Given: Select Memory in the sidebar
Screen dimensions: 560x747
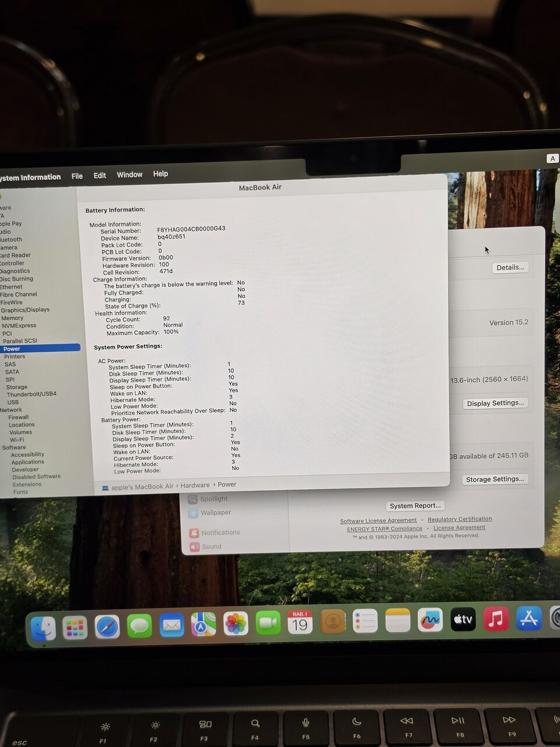Looking at the screenshot, I should tap(12, 318).
